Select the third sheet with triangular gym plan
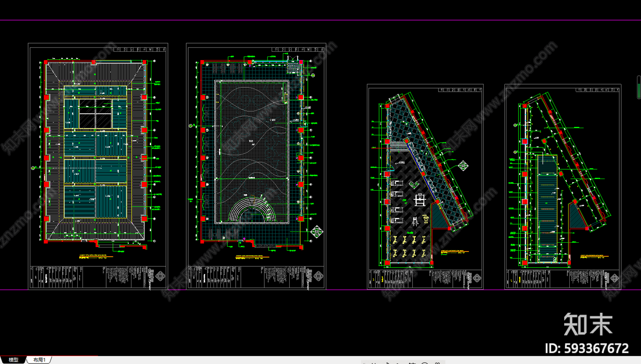This screenshot has width=641, height=364. [x=425, y=187]
